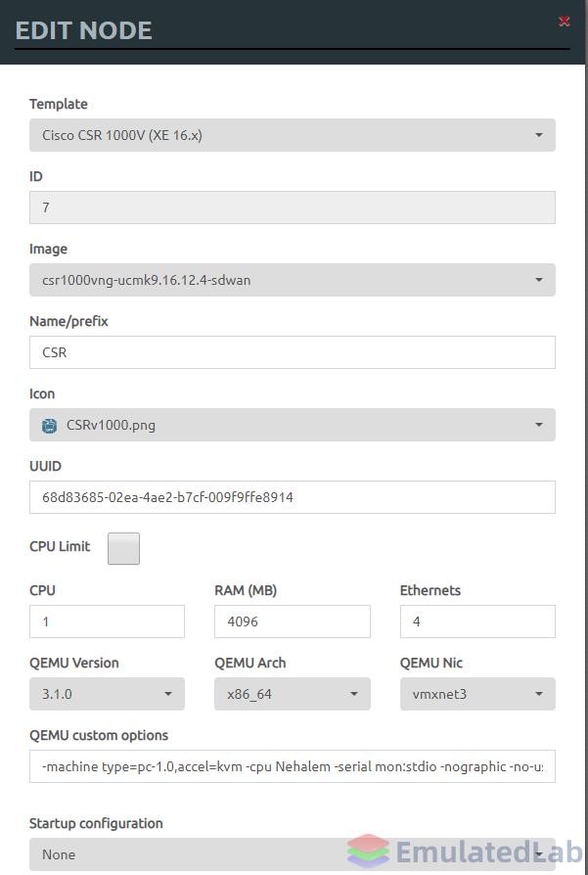Click the 'UUID' field label
The image size is (588, 875).
click(x=45, y=466)
